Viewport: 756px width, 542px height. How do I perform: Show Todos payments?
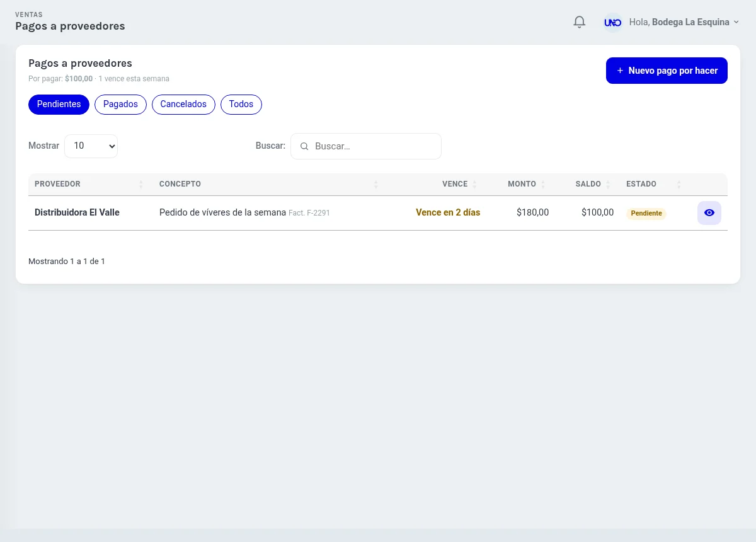(241, 105)
